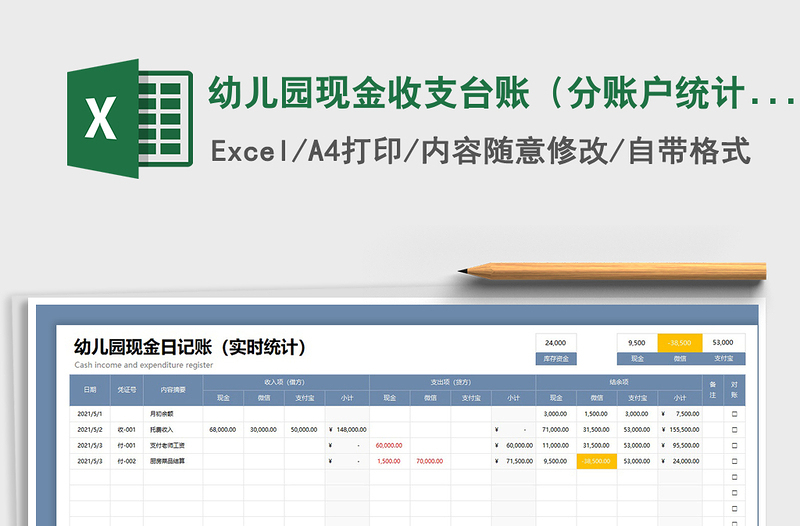The image size is (800, 526).
Task: Click the 凭证号 column header
Action: pyautogui.click(x=127, y=390)
